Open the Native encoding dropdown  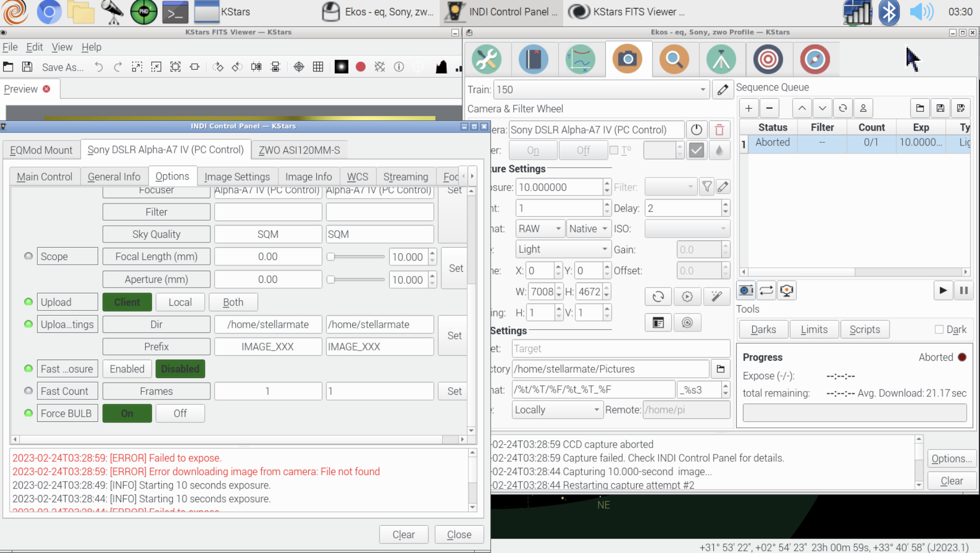click(588, 229)
